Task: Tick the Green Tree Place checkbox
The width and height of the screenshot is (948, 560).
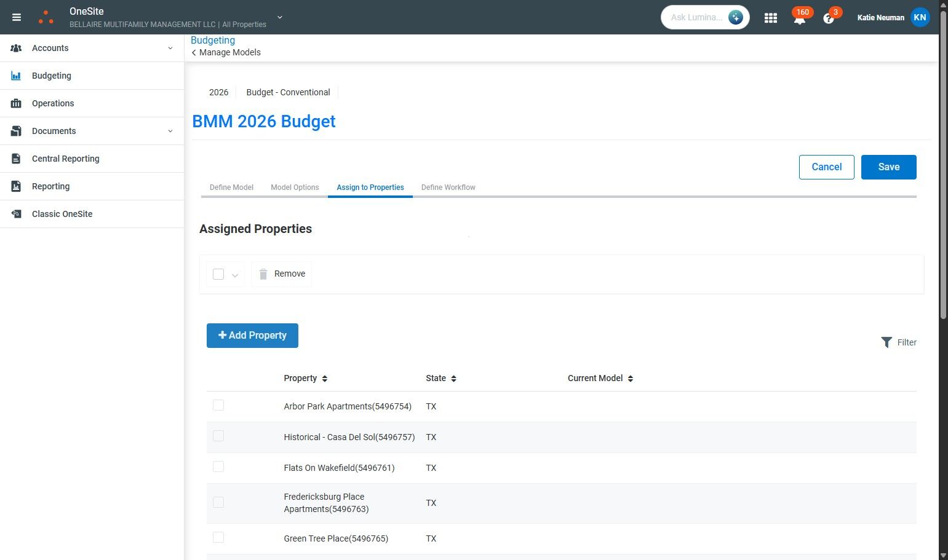Action: click(218, 538)
